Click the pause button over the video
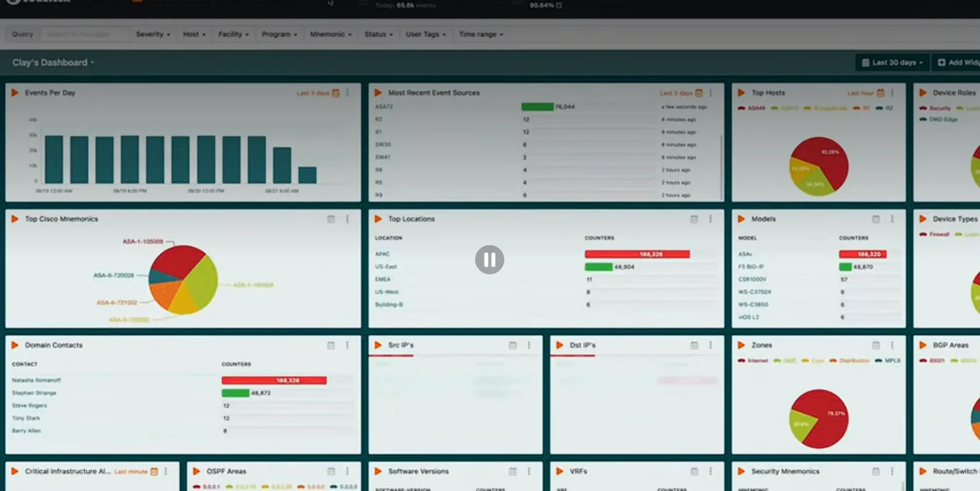Screen dimensions: 980x491 (x=490, y=260)
